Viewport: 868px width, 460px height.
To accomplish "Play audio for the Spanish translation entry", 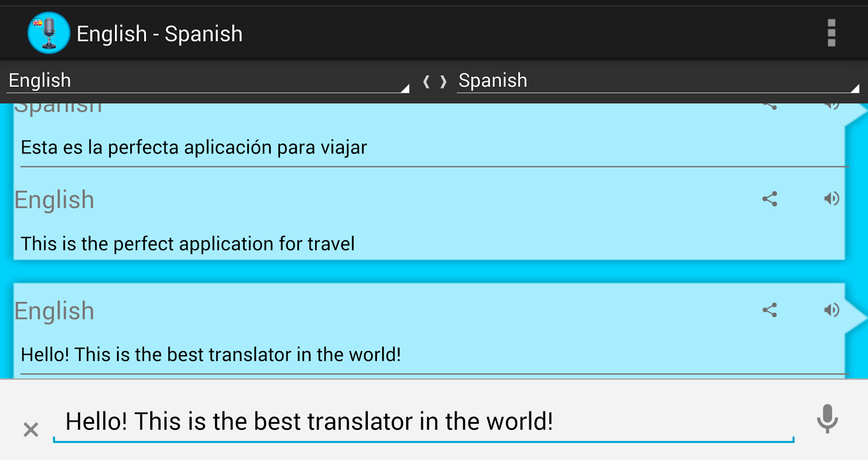I will click(x=831, y=106).
